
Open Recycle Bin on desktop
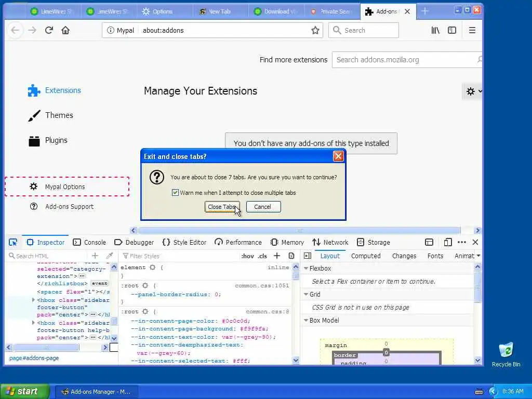506,355
